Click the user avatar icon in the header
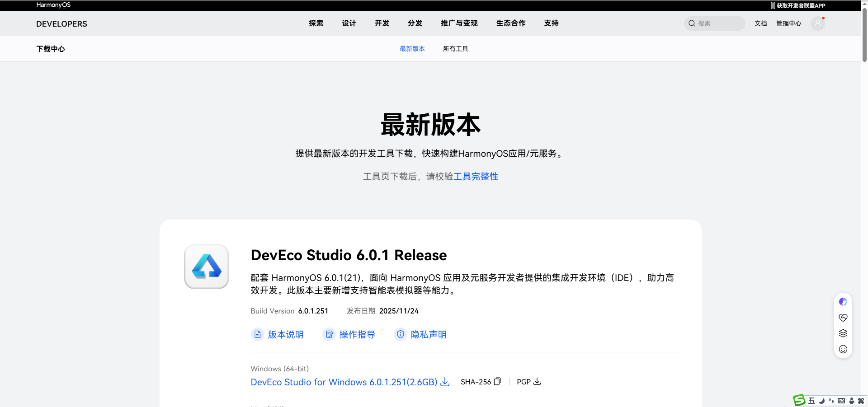 coord(817,23)
